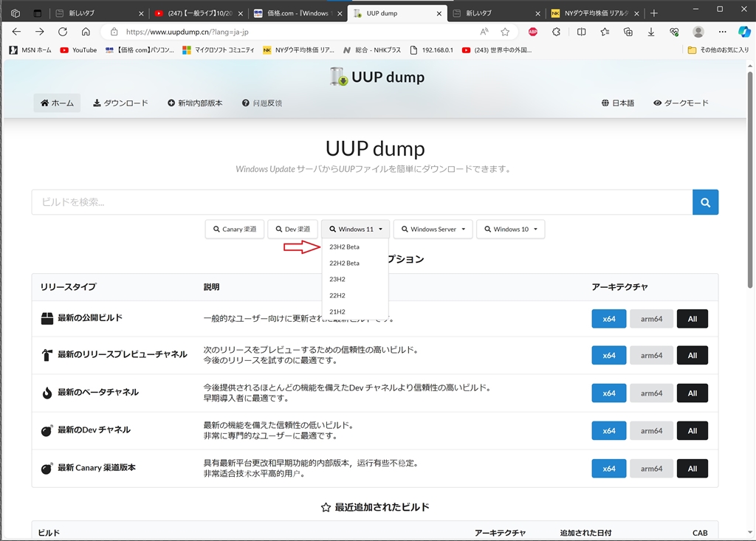The image size is (756, 541).
Task: Expand the Windows 10 dropdown
Action: 511,229
